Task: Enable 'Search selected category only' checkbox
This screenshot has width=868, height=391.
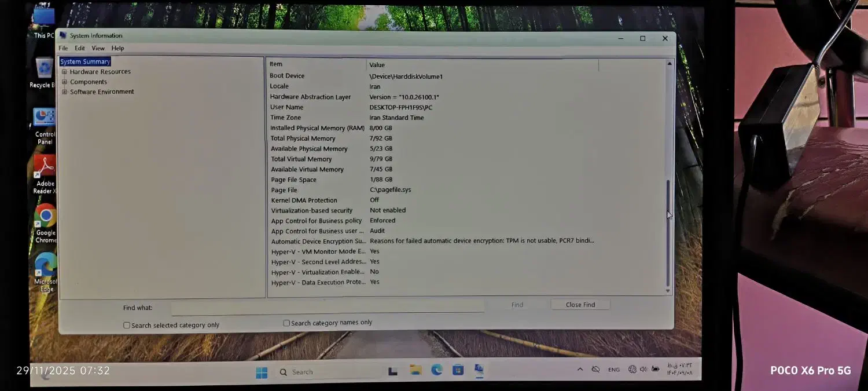Action: click(127, 326)
